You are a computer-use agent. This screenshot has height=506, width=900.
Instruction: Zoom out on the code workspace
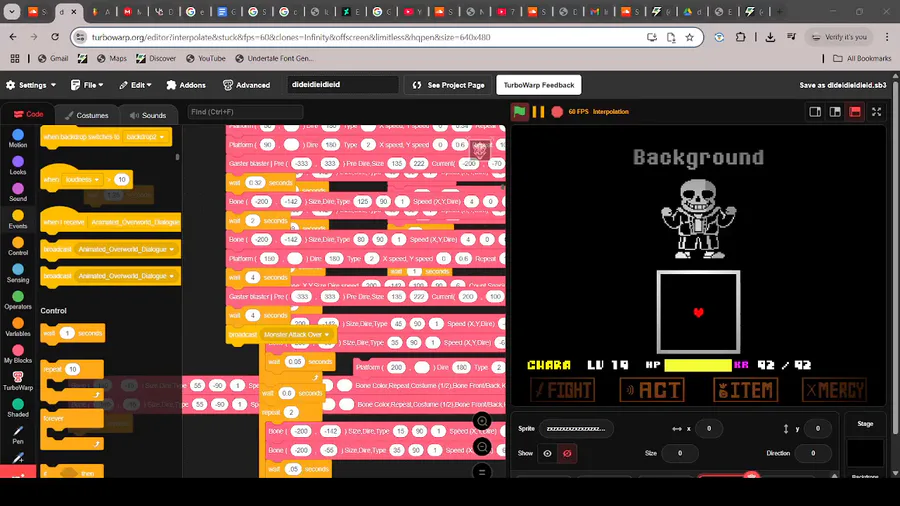point(482,447)
